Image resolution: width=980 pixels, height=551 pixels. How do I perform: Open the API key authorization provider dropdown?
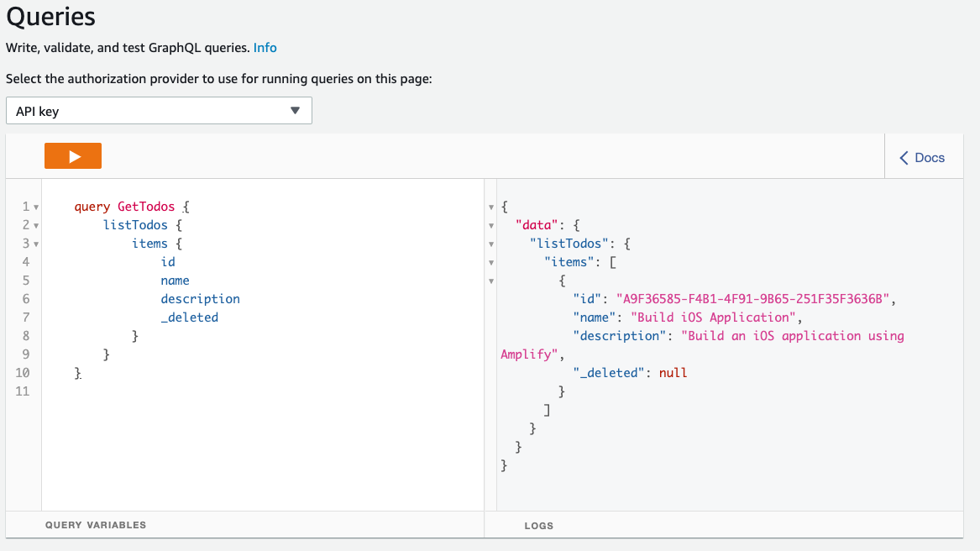click(159, 111)
